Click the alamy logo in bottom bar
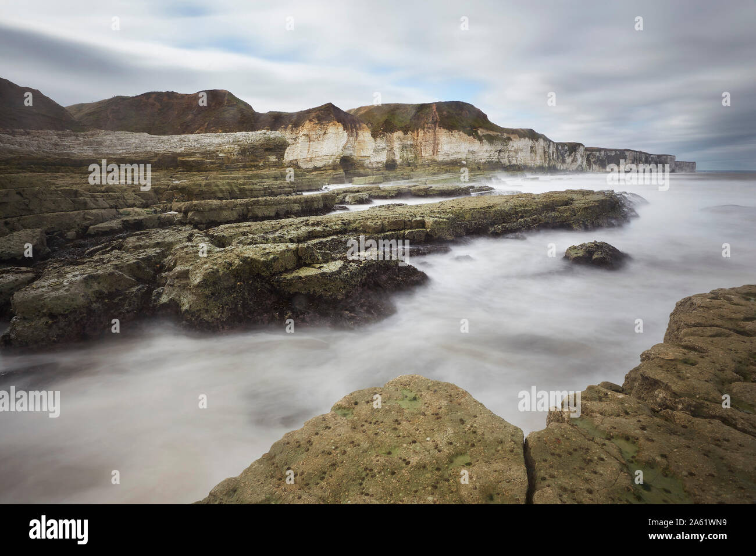756x556 pixels. point(59,529)
